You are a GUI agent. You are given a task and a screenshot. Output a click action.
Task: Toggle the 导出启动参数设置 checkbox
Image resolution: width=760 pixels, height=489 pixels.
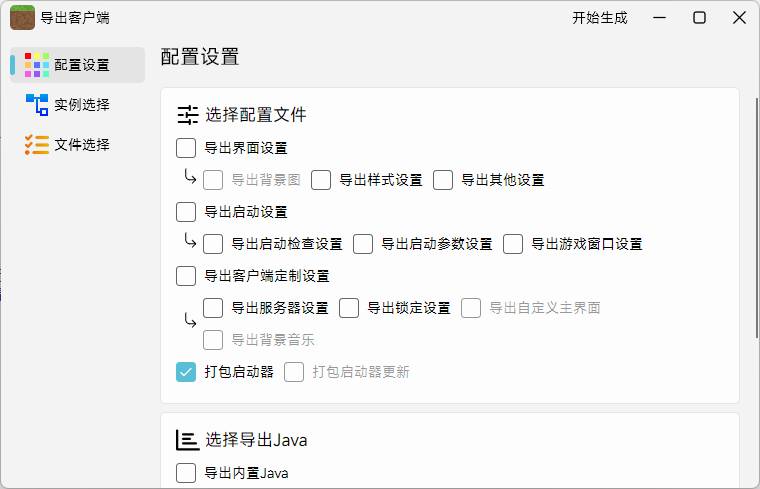click(x=363, y=244)
